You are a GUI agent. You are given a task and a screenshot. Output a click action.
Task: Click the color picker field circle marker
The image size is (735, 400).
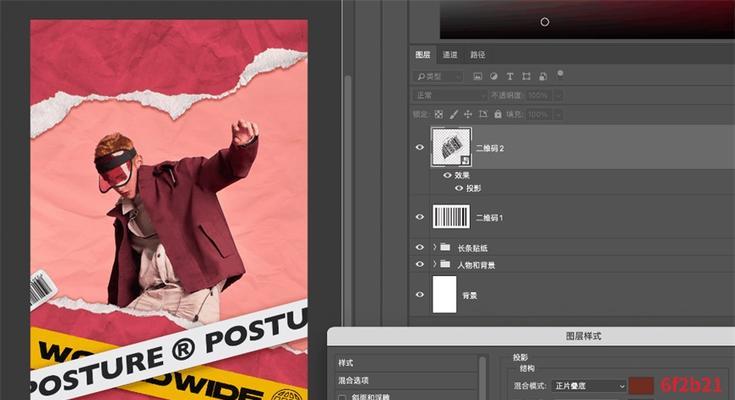click(x=545, y=22)
